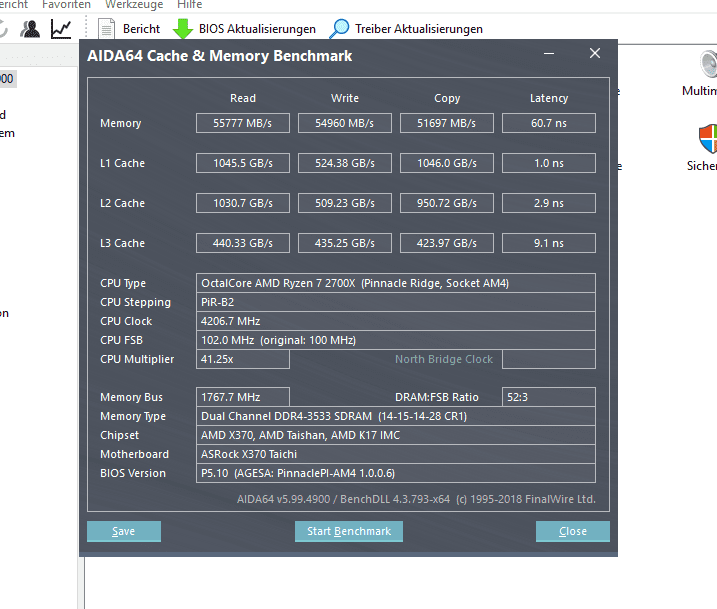717x609 pixels.
Task: Click the Start Benchmark button
Action: coord(349,531)
